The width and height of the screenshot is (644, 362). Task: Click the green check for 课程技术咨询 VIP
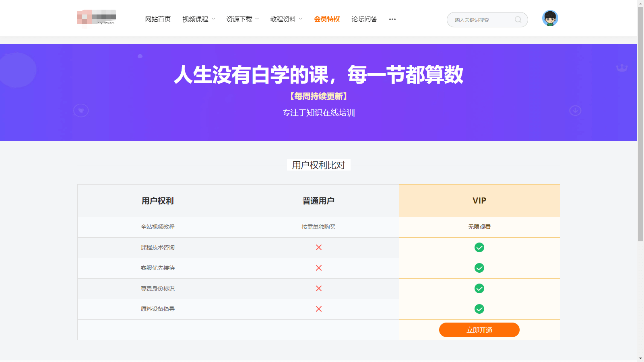[x=479, y=248]
